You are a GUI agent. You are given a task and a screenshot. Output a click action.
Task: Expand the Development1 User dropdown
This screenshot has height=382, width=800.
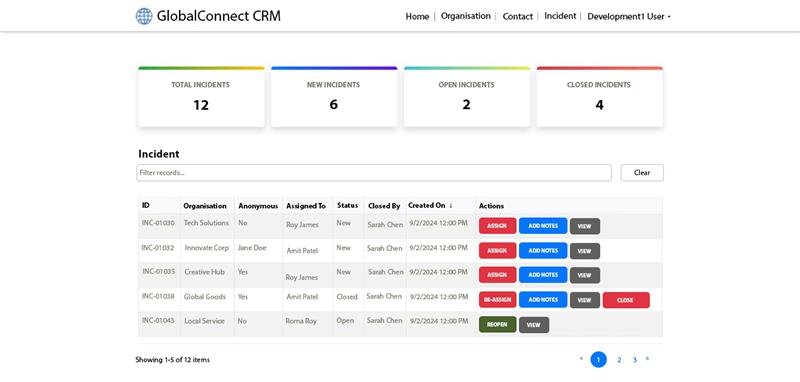tap(629, 16)
